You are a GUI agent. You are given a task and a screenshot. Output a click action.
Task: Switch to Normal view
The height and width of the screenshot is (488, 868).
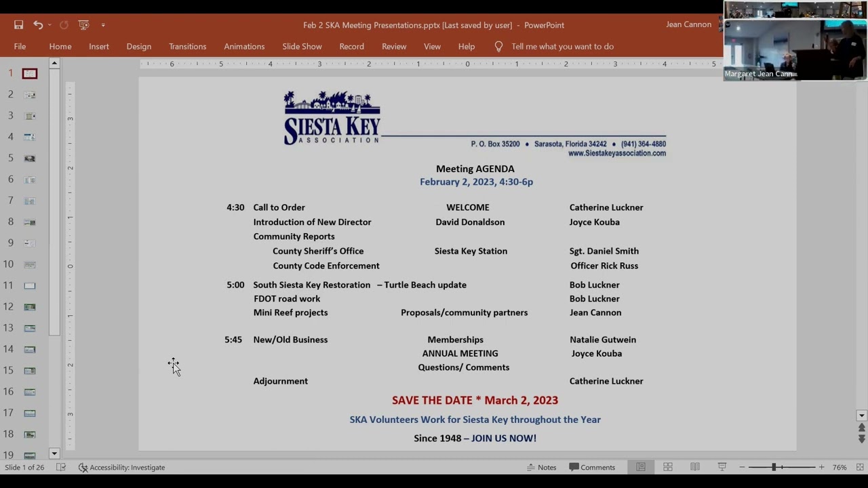(641, 468)
